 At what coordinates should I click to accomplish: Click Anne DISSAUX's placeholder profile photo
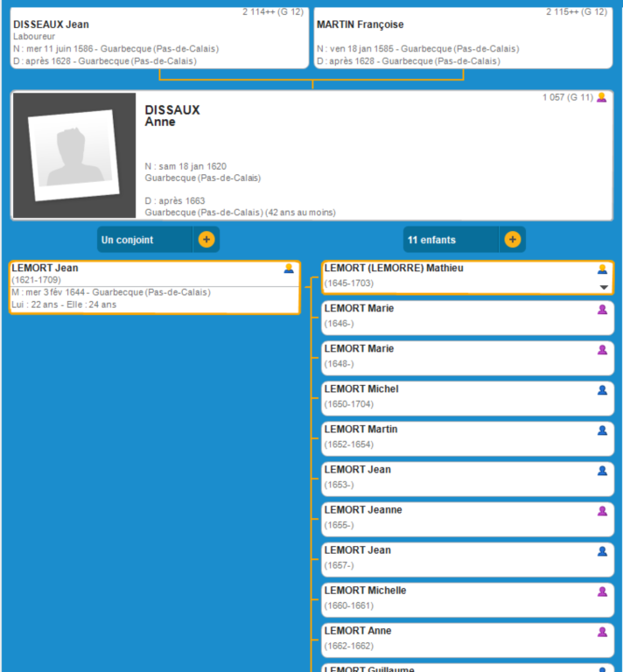pyautogui.click(x=74, y=155)
